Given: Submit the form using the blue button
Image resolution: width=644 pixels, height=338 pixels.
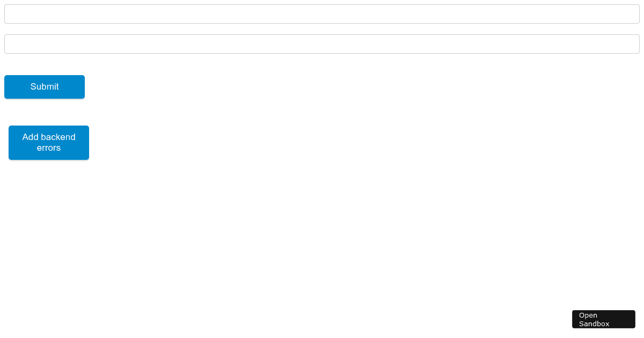Looking at the screenshot, I should click(45, 87).
